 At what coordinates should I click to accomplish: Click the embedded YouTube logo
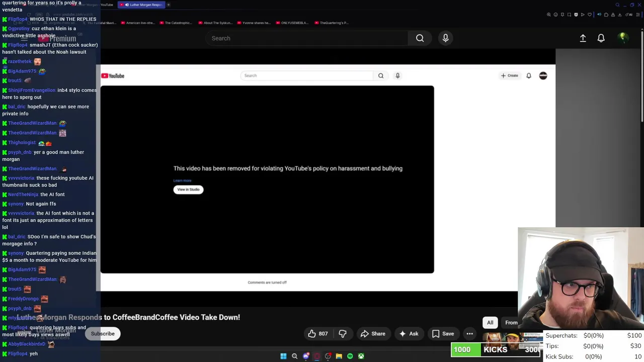[113, 76]
